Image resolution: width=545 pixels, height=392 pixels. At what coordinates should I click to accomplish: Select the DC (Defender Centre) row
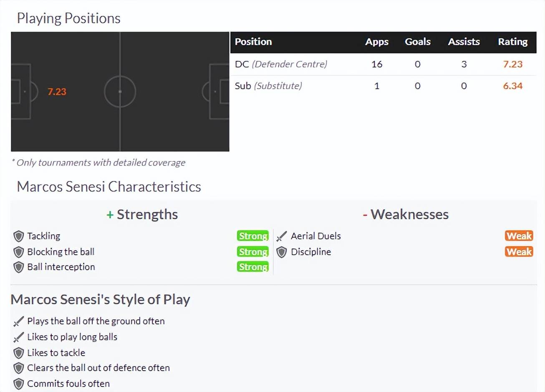point(281,64)
